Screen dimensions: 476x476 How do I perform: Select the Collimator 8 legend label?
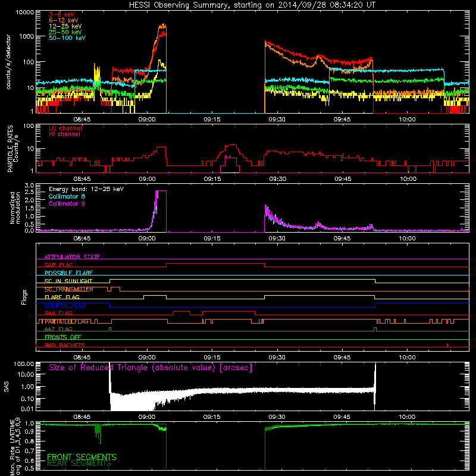pyautogui.click(x=67, y=196)
